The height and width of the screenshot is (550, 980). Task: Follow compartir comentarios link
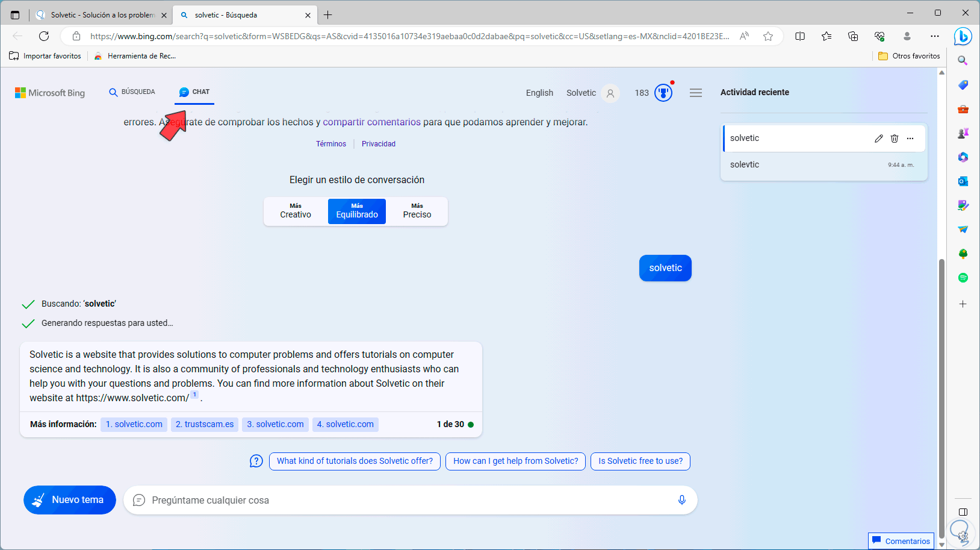pos(371,122)
